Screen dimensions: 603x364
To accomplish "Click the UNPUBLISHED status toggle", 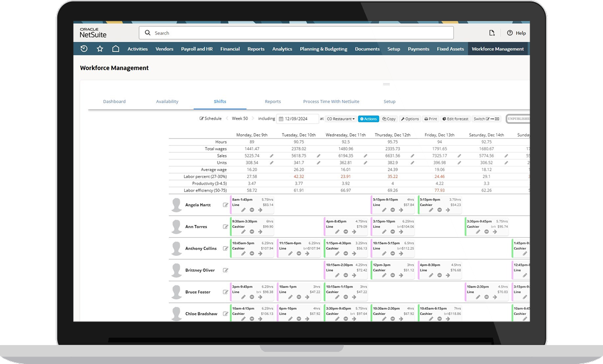I will pos(519,119).
